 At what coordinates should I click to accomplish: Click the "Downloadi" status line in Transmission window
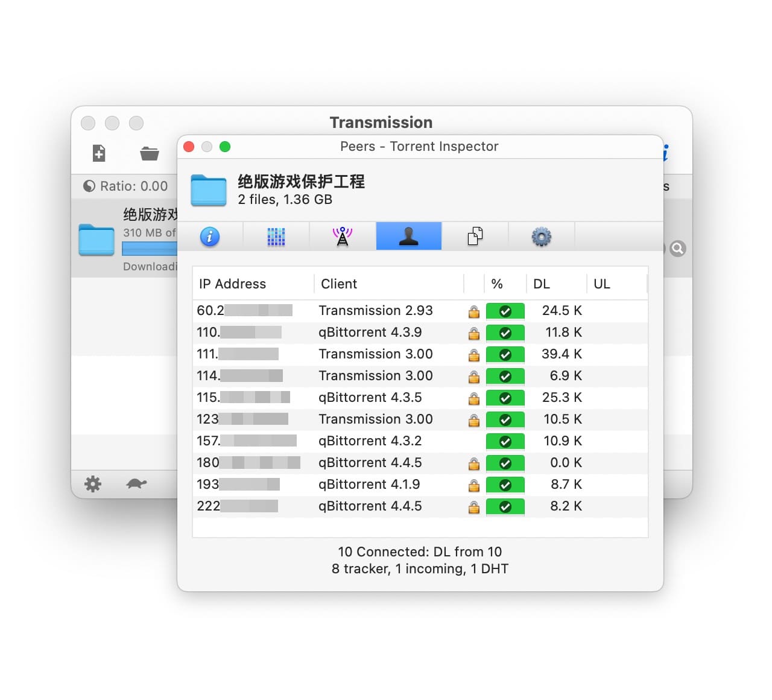point(150,267)
